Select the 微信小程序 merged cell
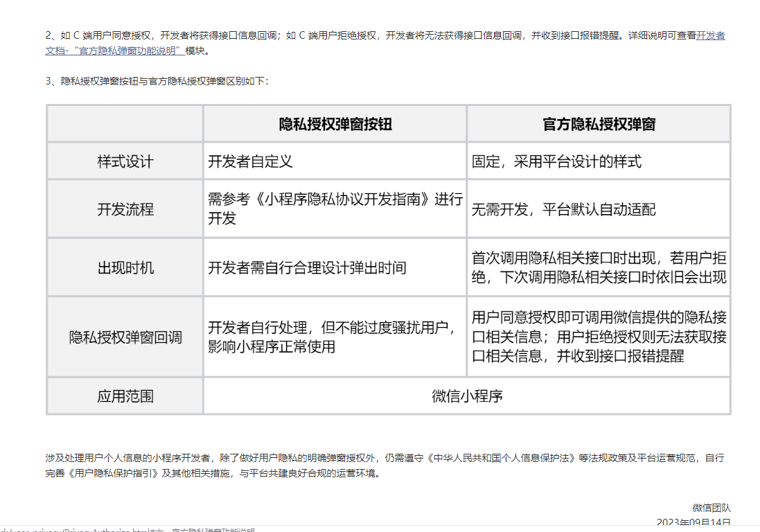This screenshot has width=760, height=532. 467,396
